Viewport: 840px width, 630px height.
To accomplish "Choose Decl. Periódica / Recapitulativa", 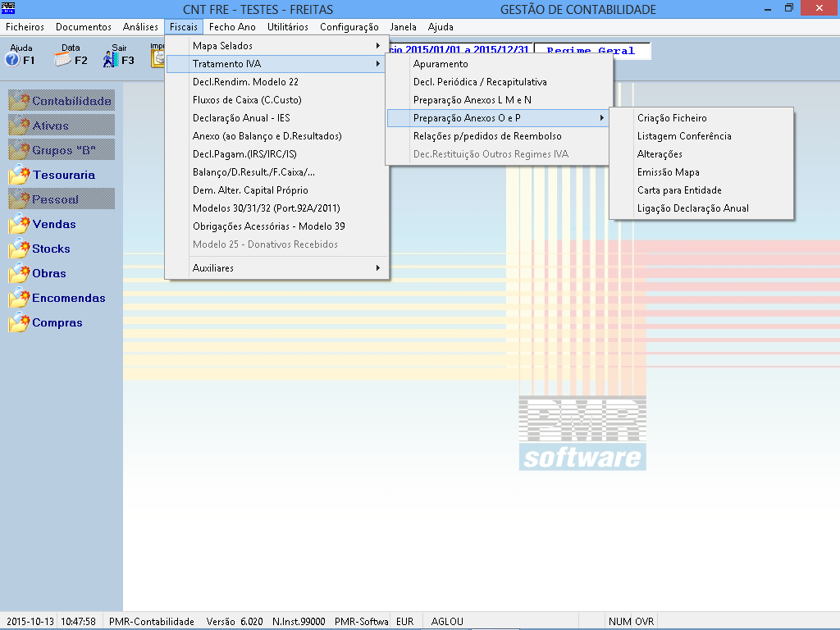I will [x=498, y=82].
